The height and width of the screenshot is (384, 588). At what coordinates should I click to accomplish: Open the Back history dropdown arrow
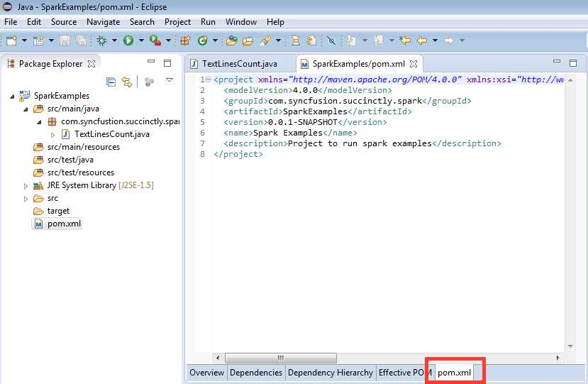[435, 40]
